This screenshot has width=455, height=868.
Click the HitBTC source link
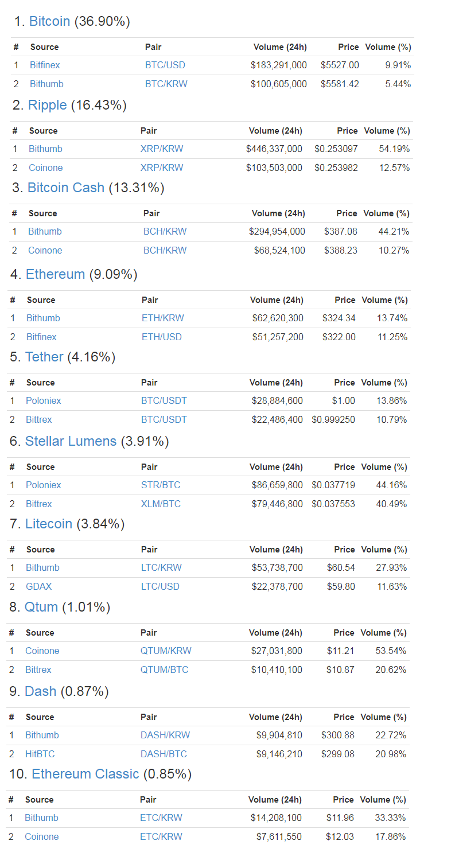[x=40, y=754]
